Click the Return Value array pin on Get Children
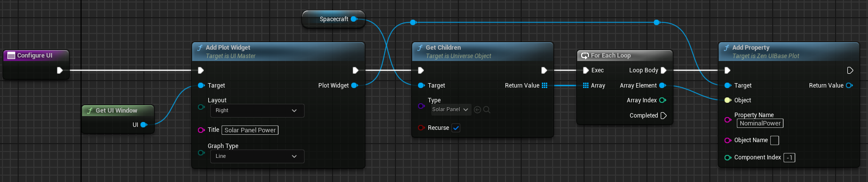The image size is (868, 182). tap(544, 86)
